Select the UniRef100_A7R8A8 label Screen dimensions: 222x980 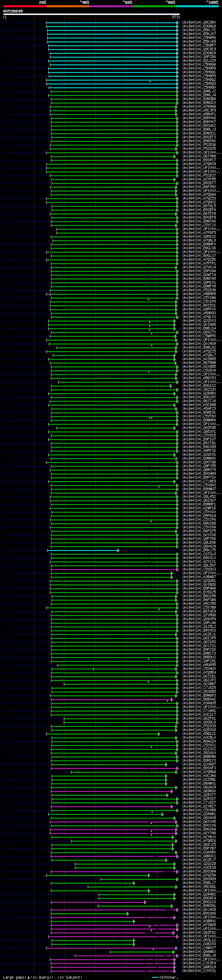pos(199,106)
